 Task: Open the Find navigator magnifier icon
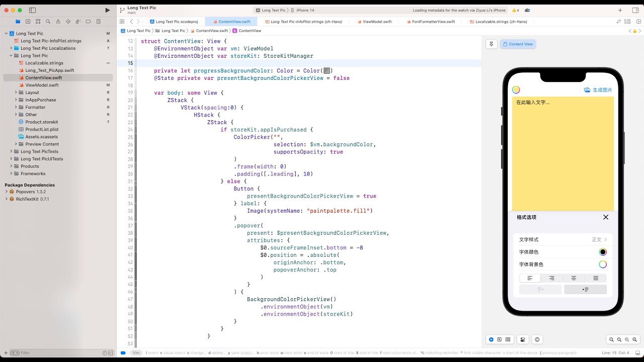[48, 22]
